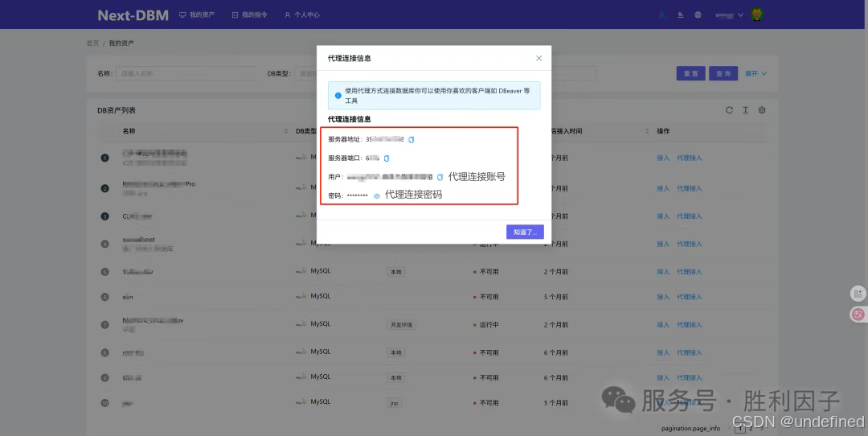Screen dimensions: 868x436
Task: Sort by the 后接入时间 column
Action: 647,131
